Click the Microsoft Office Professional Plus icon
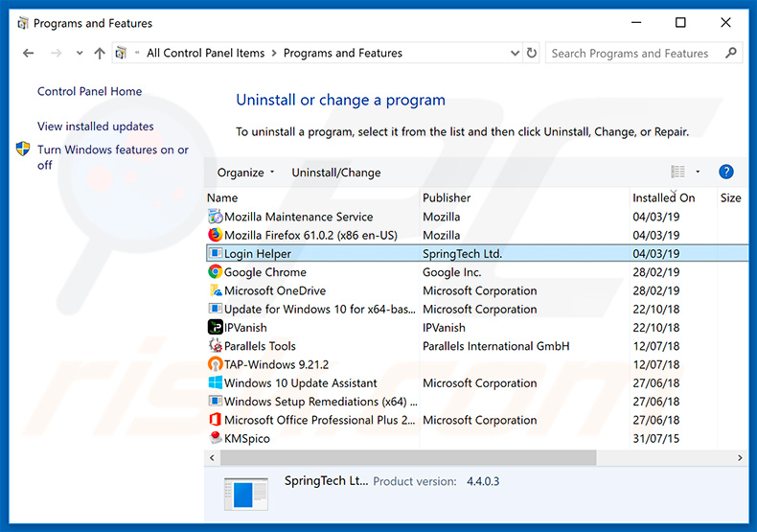 pyautogui.click(x=216, y=419)
